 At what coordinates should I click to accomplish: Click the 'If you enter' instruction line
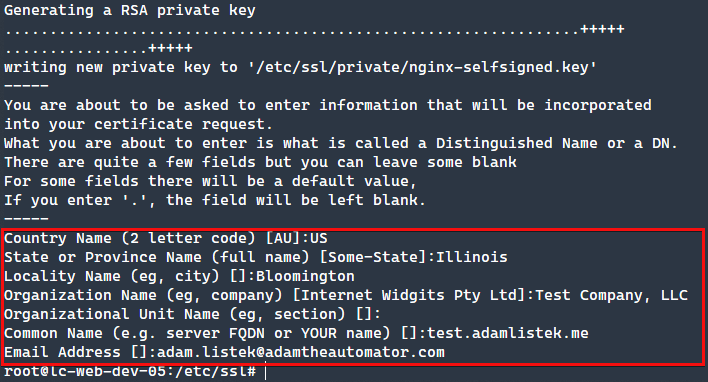coord(215,200)
